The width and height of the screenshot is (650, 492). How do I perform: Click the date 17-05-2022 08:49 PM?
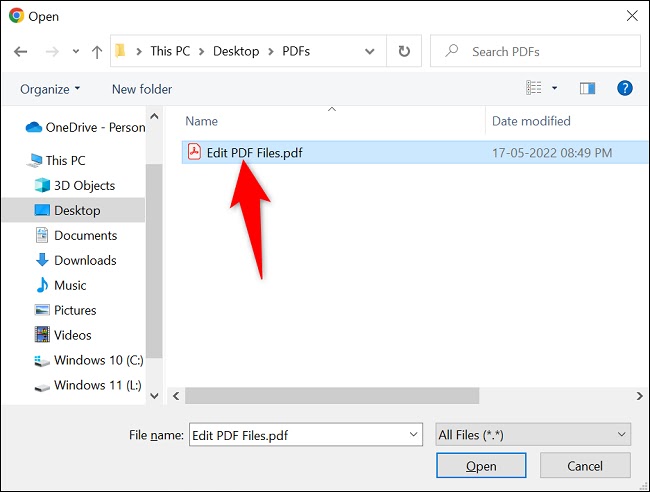coord(552,153)
